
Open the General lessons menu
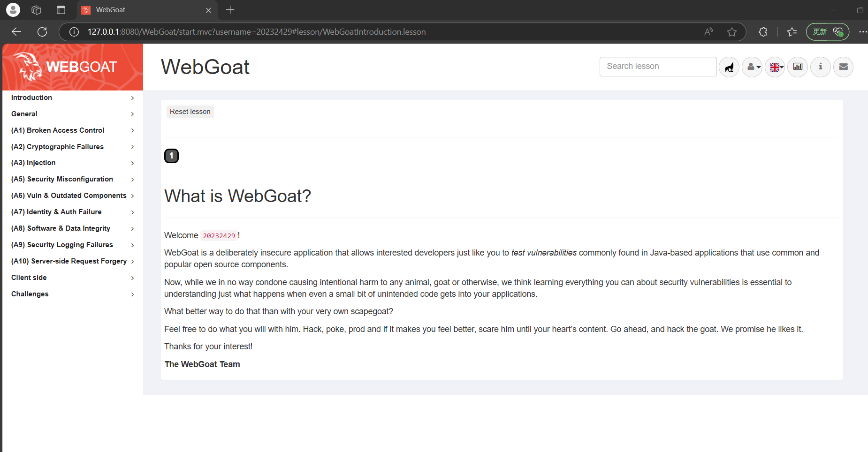(72, 114)
